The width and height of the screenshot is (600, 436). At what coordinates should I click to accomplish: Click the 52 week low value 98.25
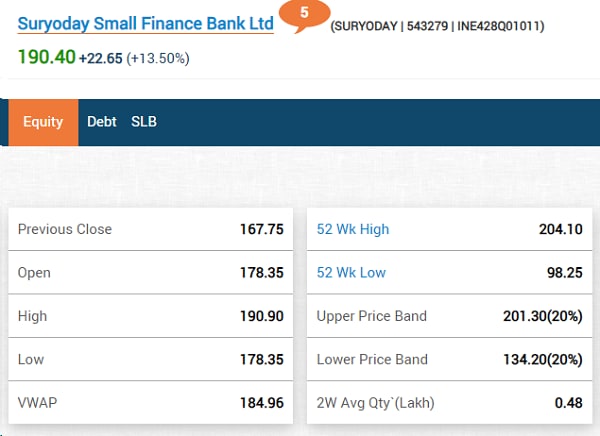click(x=564, y=273)
